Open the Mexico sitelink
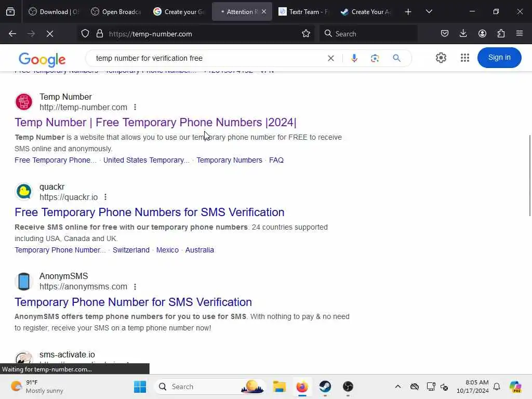This screenshot has height=399, width=532. tap(167, 250)
